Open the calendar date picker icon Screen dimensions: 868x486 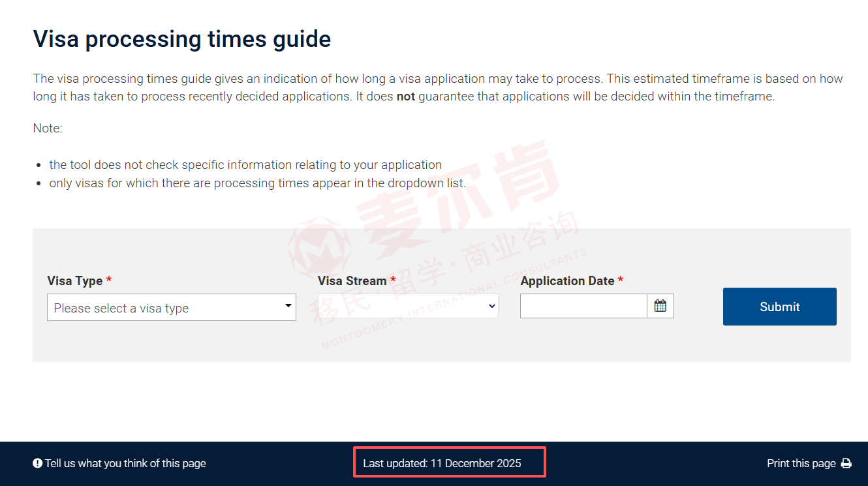[660, 306]
